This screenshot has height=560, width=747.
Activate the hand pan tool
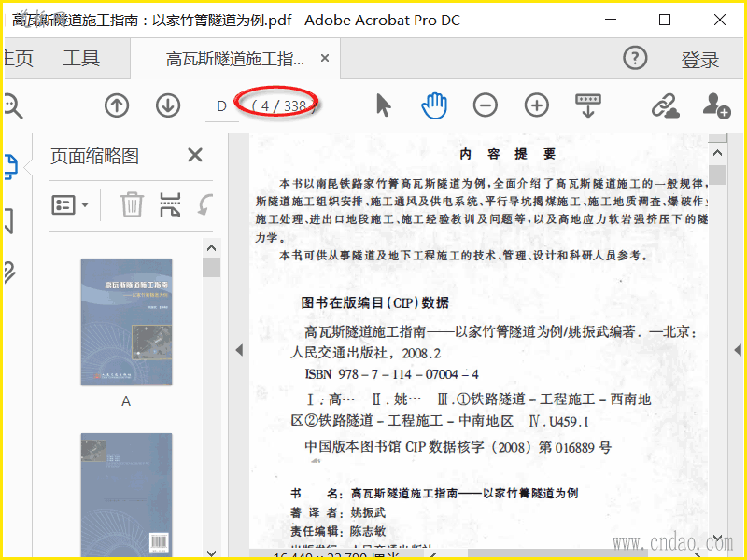434,105
